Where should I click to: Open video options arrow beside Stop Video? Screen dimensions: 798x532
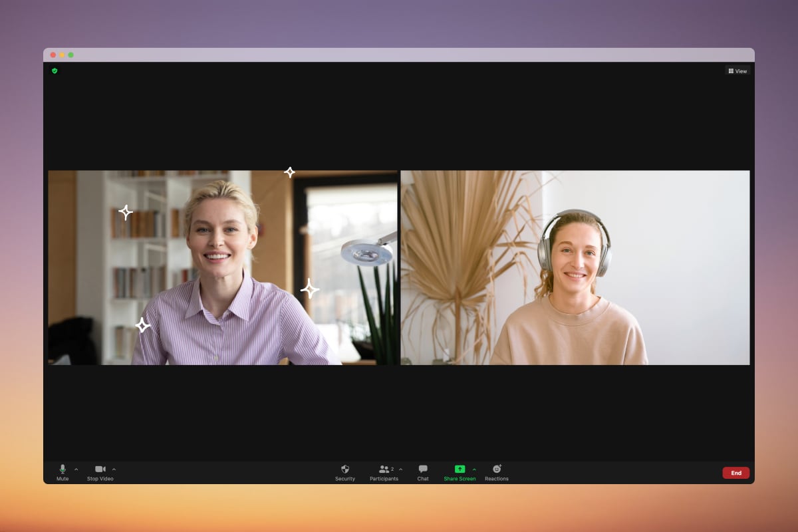coord(114,469)
